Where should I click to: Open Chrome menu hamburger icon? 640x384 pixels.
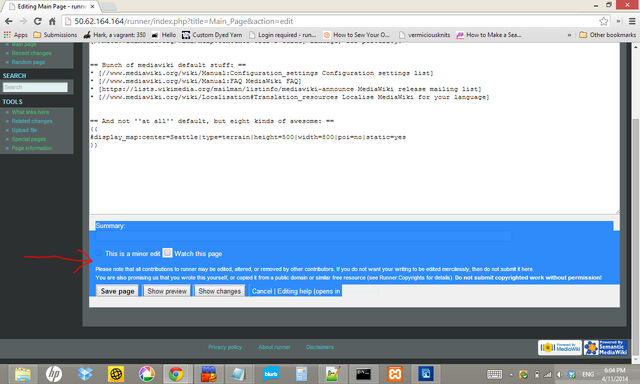tap(631, 21)
